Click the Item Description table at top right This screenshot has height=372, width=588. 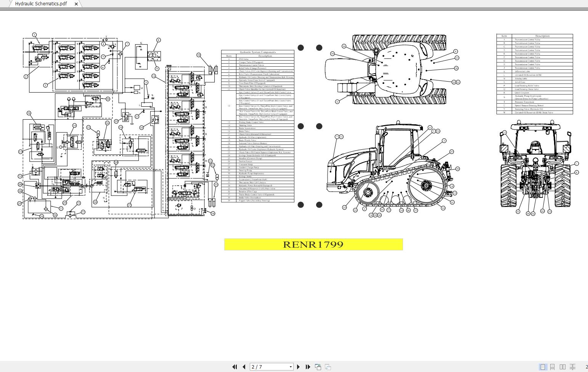[535, 74]
